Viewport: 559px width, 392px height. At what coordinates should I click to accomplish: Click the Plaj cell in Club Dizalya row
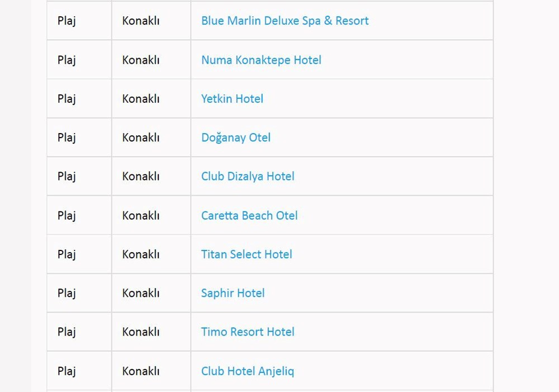coord(67,176)
